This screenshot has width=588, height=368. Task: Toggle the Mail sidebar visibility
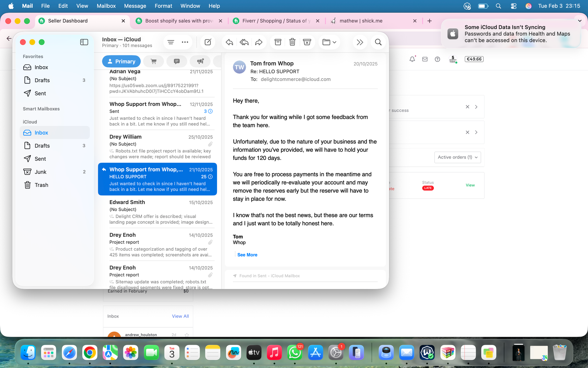pyautogui.click(x=84, y=42)
